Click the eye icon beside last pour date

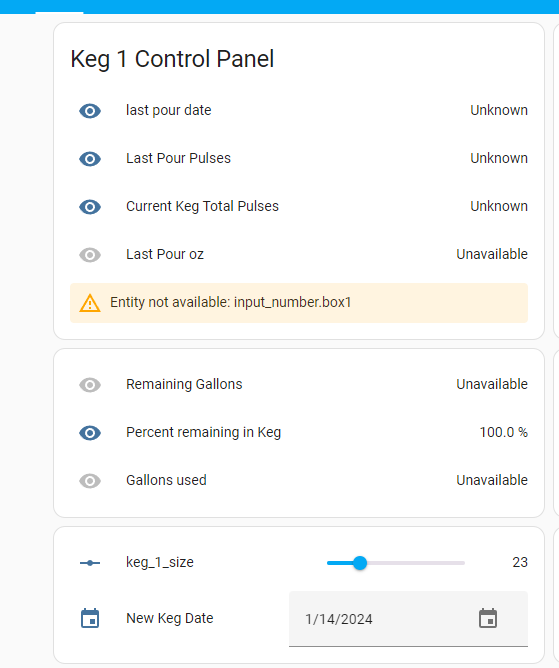click(90, 111)
